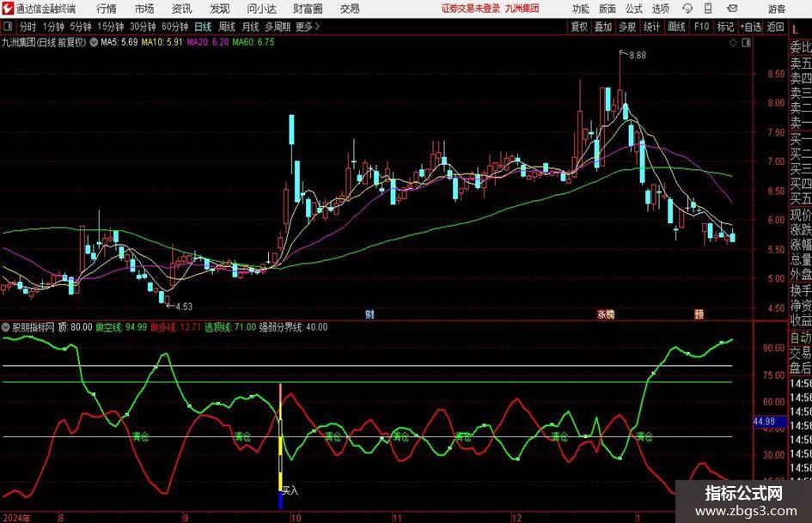Open the customer service headset icon

687,9
